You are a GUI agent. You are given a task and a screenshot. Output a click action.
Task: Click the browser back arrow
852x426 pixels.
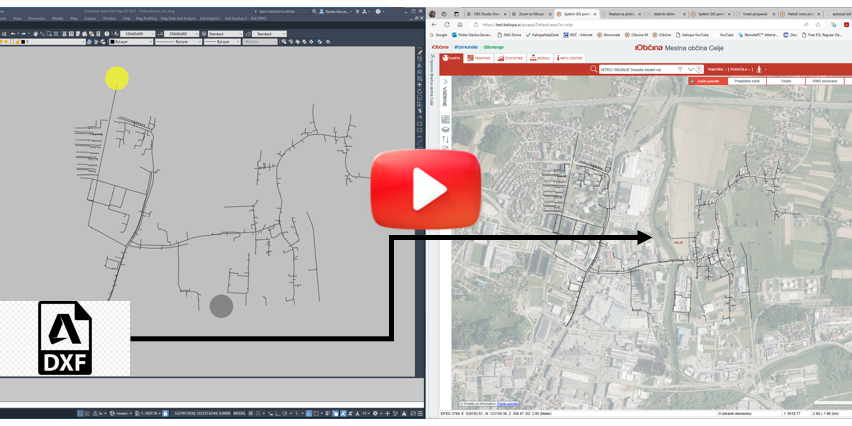click(433, 25)
